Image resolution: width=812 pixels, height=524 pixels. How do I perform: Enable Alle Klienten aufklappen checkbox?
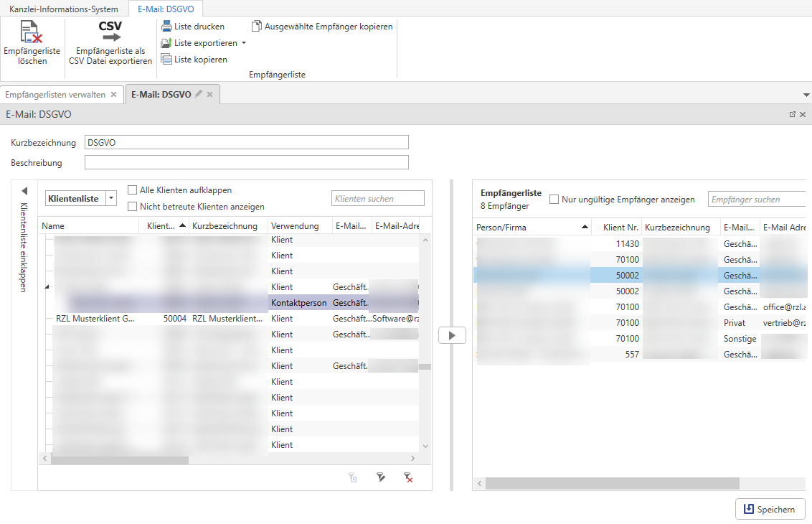pyautogui.click(x=133, y=190)
